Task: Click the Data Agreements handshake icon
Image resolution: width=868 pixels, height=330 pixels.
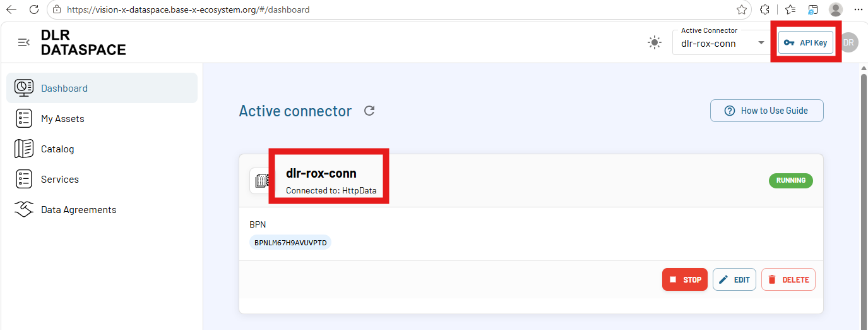Action: click(x=24, y=209)
